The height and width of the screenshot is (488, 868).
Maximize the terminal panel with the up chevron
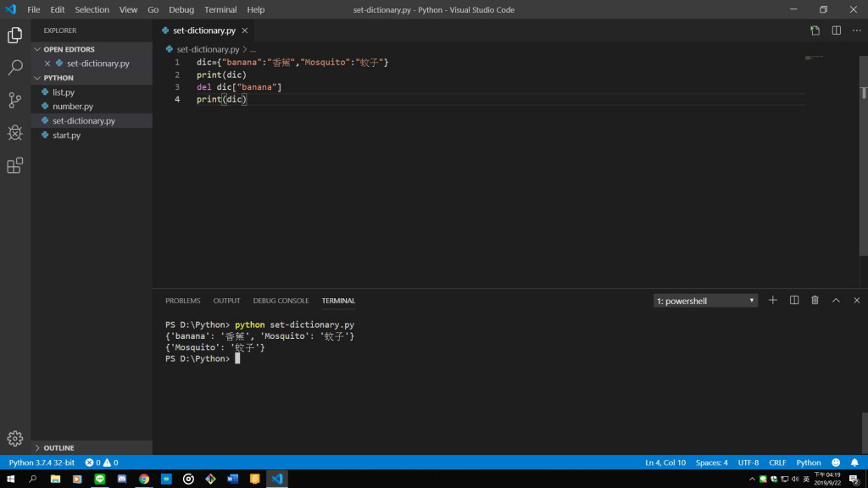click(836, 301)
